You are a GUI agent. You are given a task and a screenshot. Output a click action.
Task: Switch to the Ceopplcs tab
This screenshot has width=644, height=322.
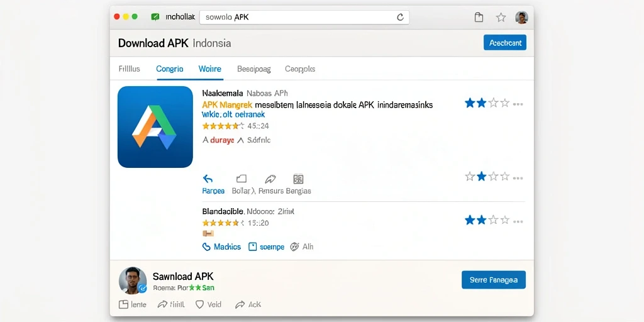(300, 69)
